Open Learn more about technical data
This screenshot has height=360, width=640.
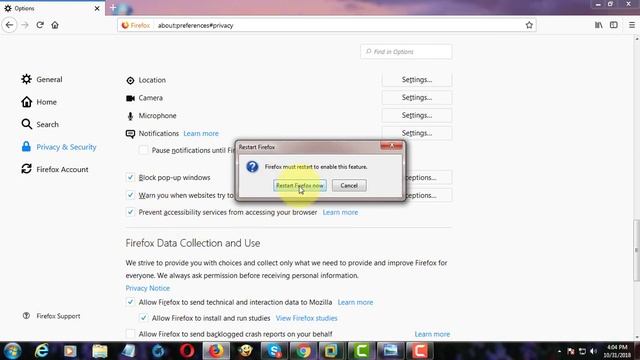pyautogui.click(x=355, y=302)
